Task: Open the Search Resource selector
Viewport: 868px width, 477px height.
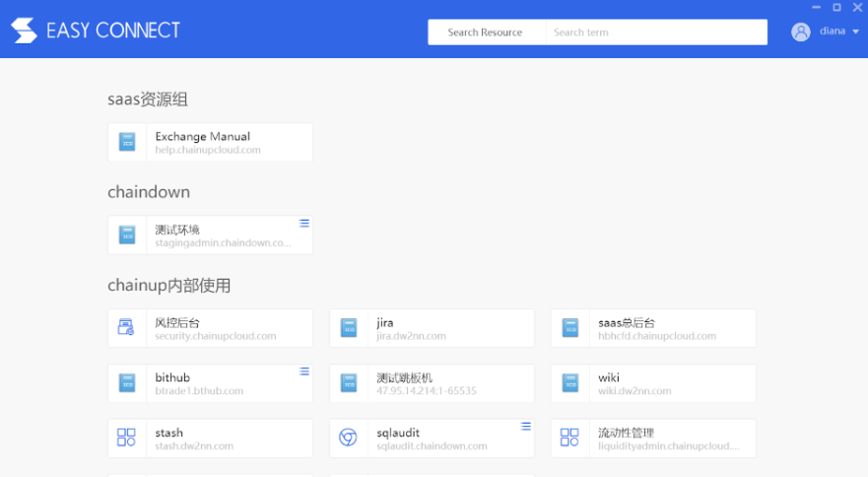Action: click(485, 33)
